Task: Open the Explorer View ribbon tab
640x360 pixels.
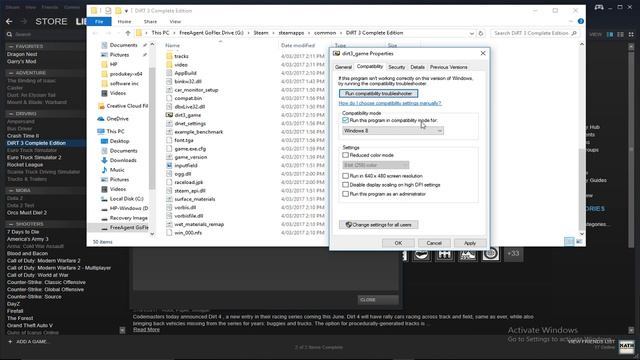Action: pos(175,22)
